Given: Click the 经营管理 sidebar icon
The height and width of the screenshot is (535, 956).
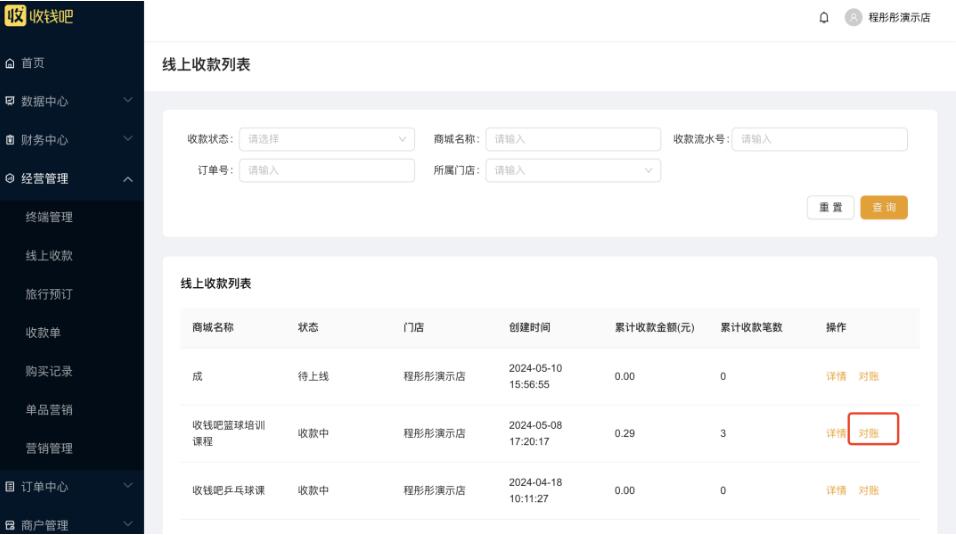Looking at the screenshot, I should 10,178.
